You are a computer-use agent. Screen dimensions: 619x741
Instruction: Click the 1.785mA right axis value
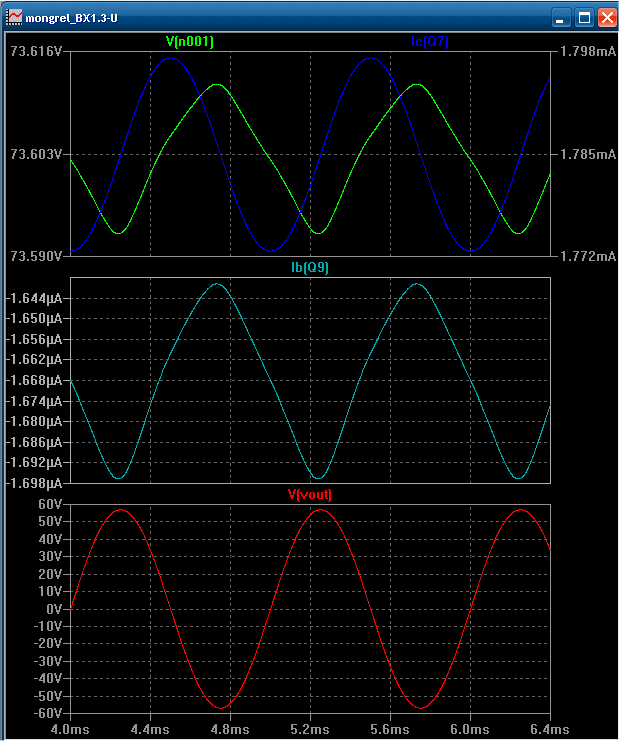coord(588,154)
